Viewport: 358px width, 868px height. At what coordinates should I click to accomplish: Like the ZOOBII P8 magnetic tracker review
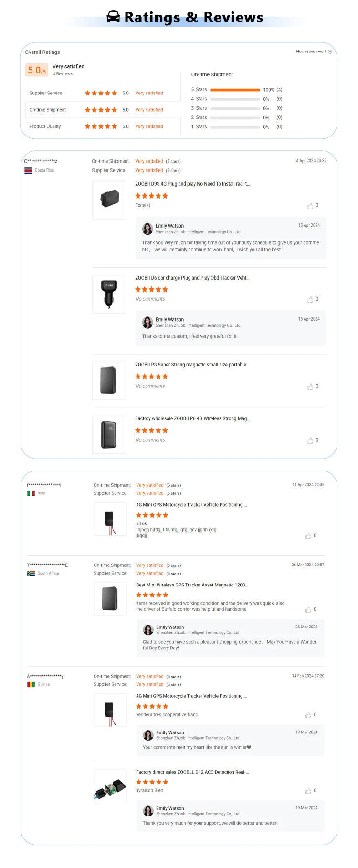(311, 387)
